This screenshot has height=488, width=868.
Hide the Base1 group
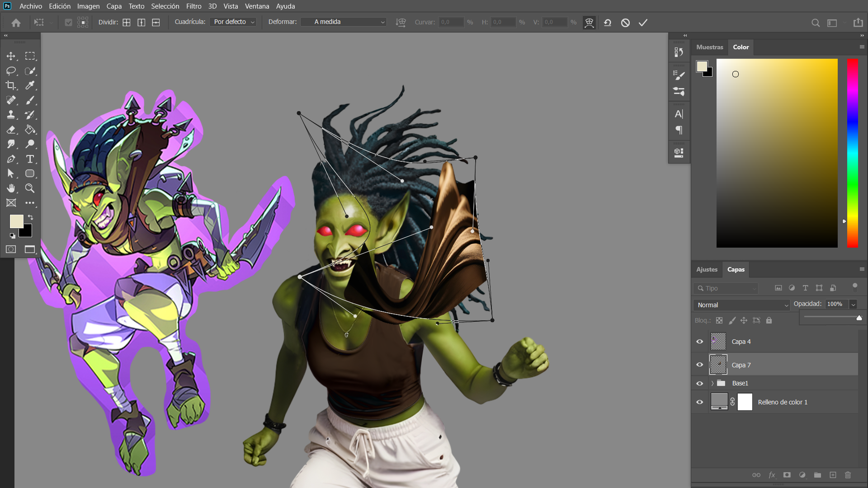pos(700,383)
